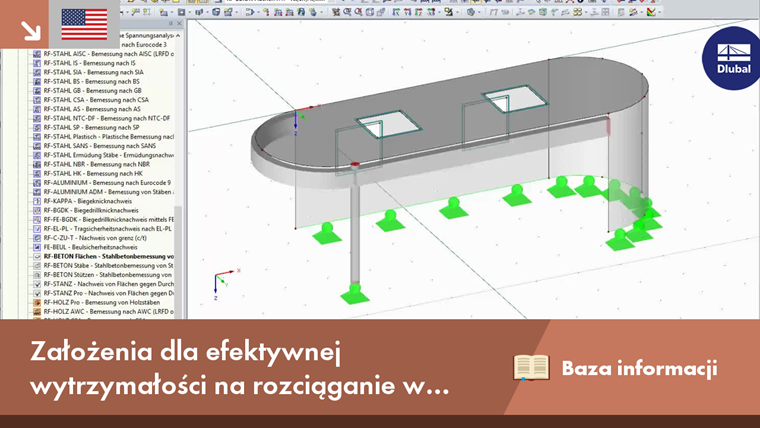Select RF-HOLZ AWC tree row
This screenshot has width=760, height=428.
tap(109, 312)
